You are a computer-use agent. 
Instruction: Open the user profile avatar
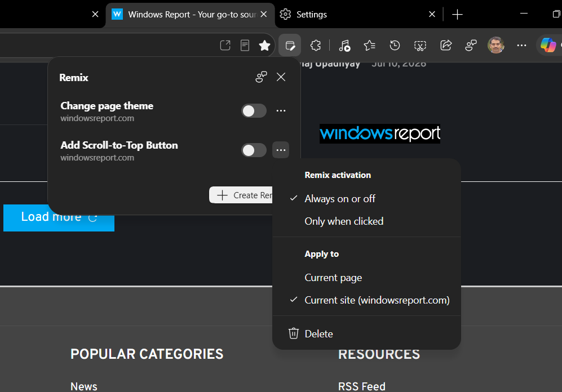coord(496,45)
